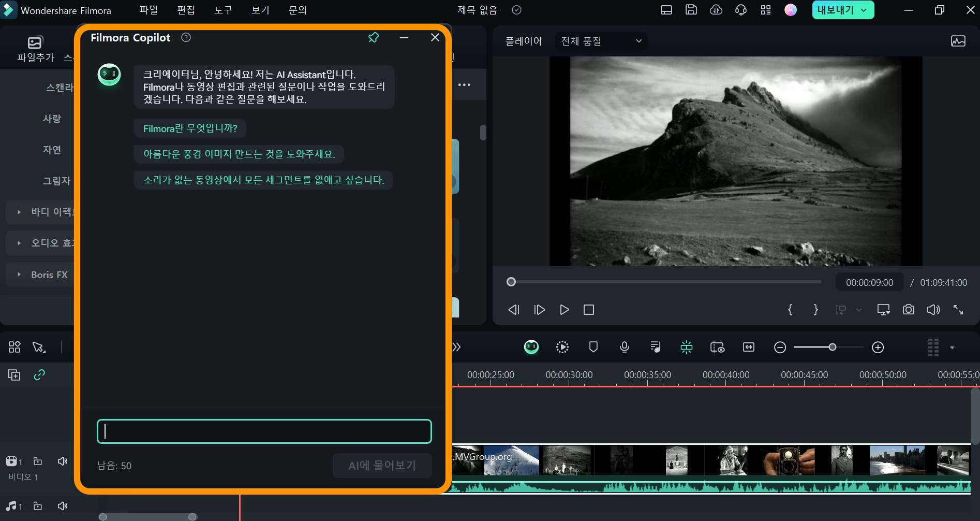The image size is (980, 521).
Task: Open the 문의 menu
Action: click(298, 10)
